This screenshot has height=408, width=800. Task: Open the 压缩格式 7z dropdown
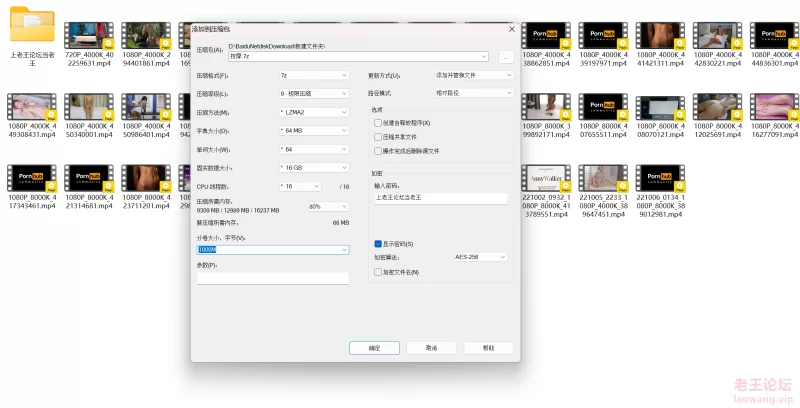point(314,75)
